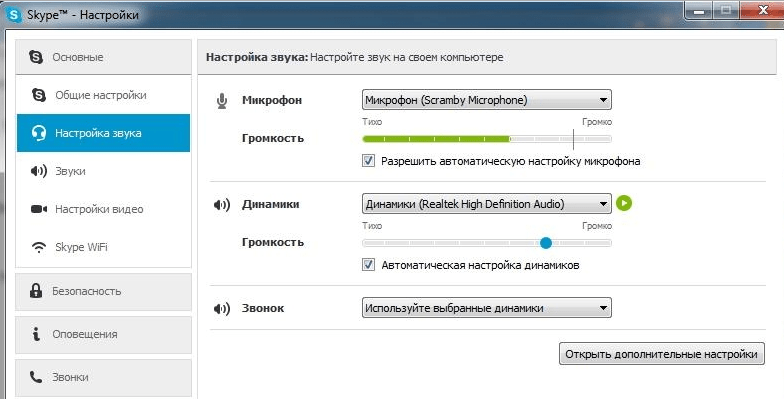The width and height of the screenshot is (784, 399).
Task: Play test sound with green play button
Action: click(x=624, y=203)
